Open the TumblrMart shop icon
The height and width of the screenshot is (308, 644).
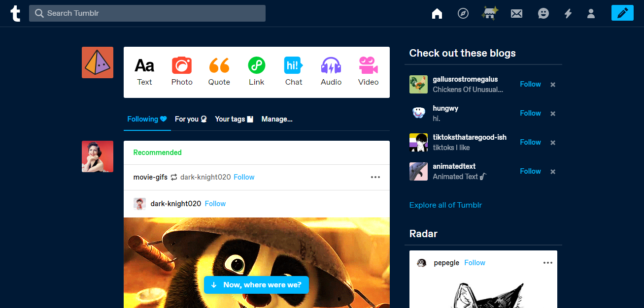490,13
